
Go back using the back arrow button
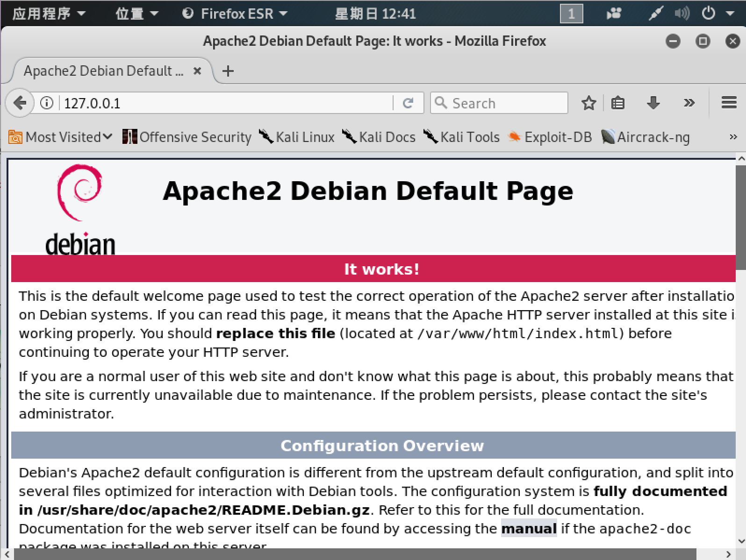pyautogui.click(x=20, y=103)
